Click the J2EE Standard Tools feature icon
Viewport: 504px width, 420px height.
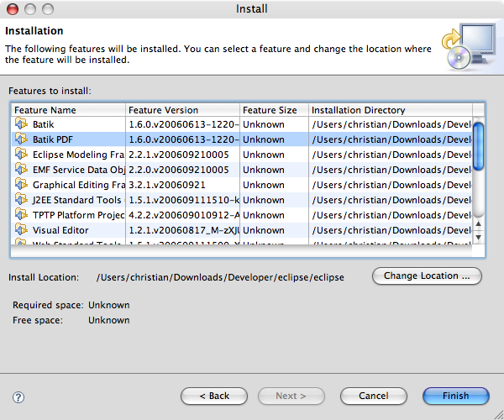pyautogui.click(x=21, y=199)
